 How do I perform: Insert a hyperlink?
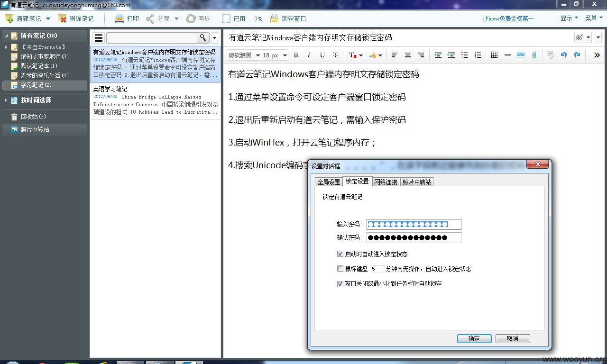[521, 55]
